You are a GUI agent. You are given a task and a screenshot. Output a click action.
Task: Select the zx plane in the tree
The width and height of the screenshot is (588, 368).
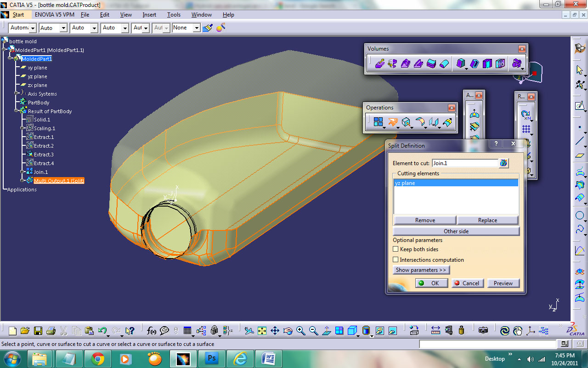tap(34, 85)
